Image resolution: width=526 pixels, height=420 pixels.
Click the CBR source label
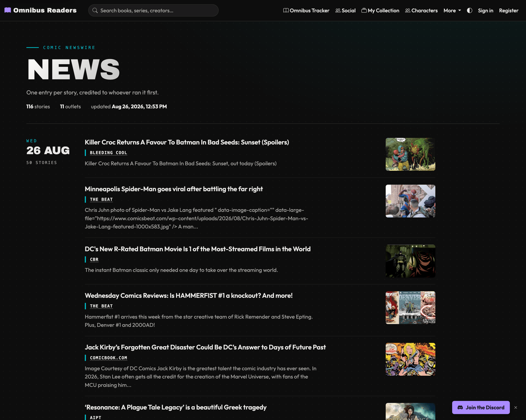click(x=94, y=259)
